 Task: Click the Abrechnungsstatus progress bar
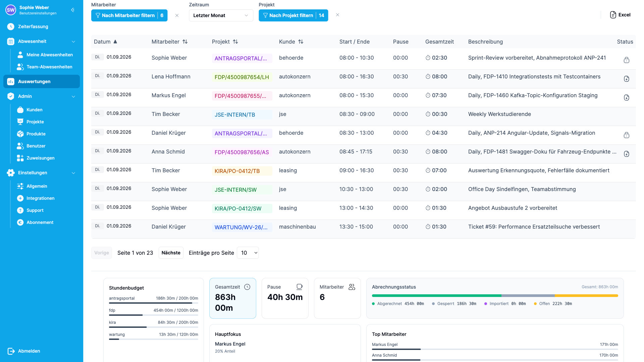[495, 296]
